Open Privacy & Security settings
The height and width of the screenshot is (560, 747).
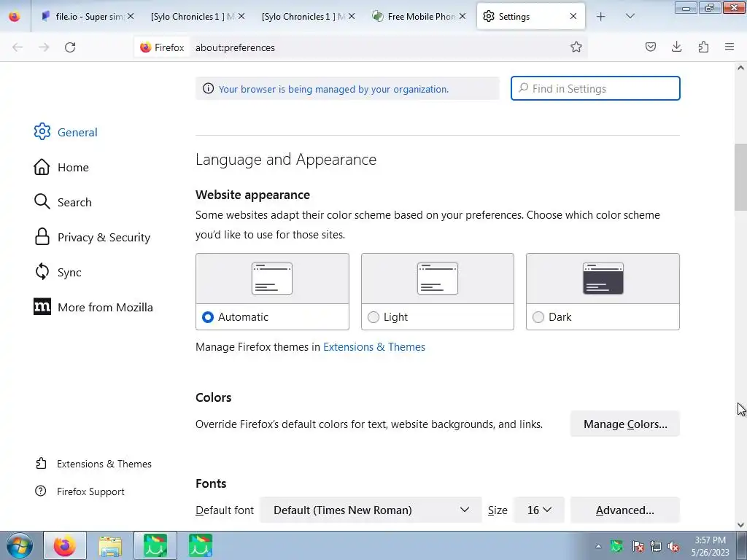coord(92,237)
